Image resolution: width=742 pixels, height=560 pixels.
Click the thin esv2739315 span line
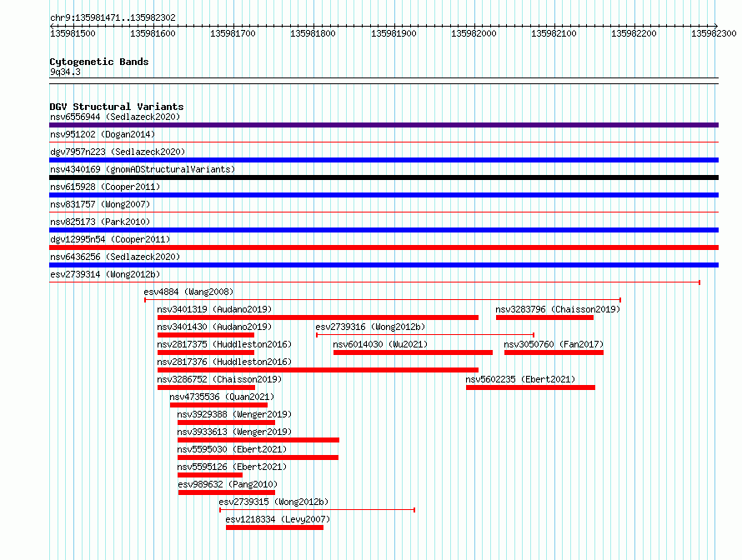point(317,510)
